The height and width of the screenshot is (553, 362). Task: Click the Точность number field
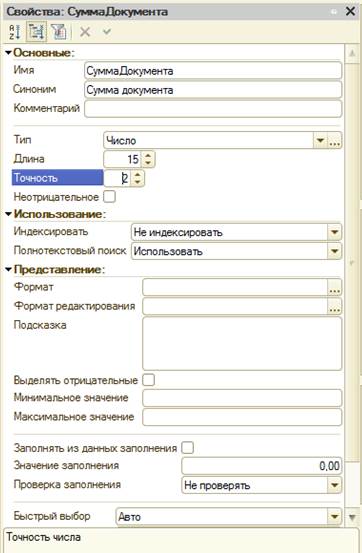[x=117, y=178]
